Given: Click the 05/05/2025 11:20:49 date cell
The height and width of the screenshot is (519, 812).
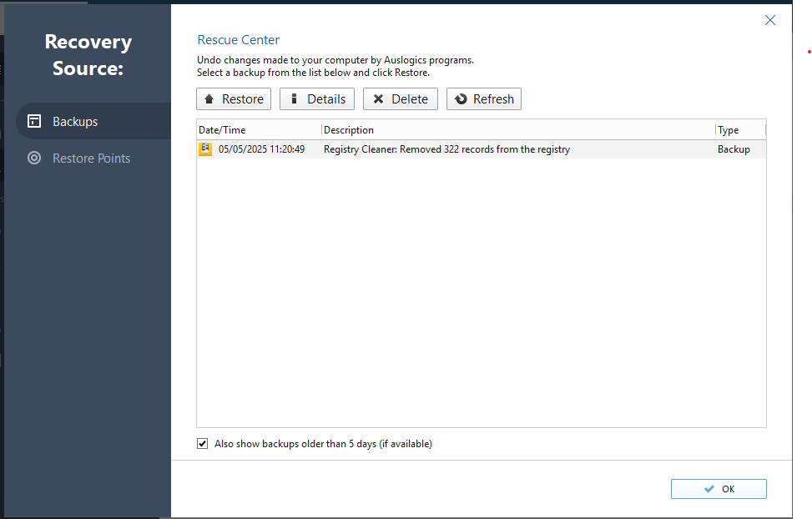Looking at the screenshot, I should click(261, 149).
